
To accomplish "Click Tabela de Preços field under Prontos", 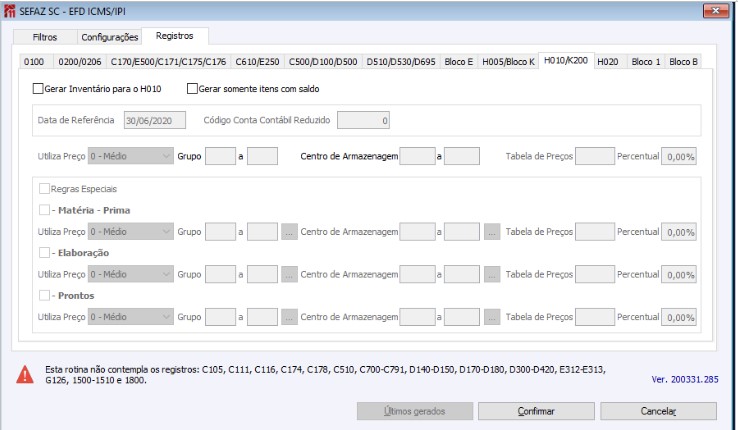I will point(594,318).
